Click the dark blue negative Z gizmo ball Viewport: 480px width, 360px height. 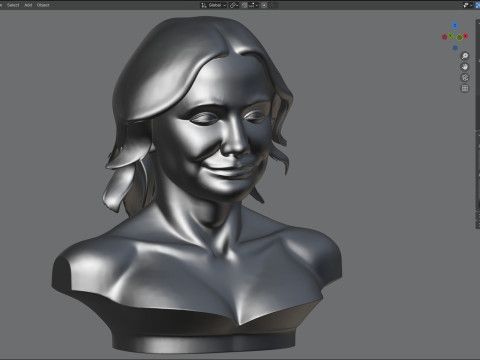(x=455, y=48)
